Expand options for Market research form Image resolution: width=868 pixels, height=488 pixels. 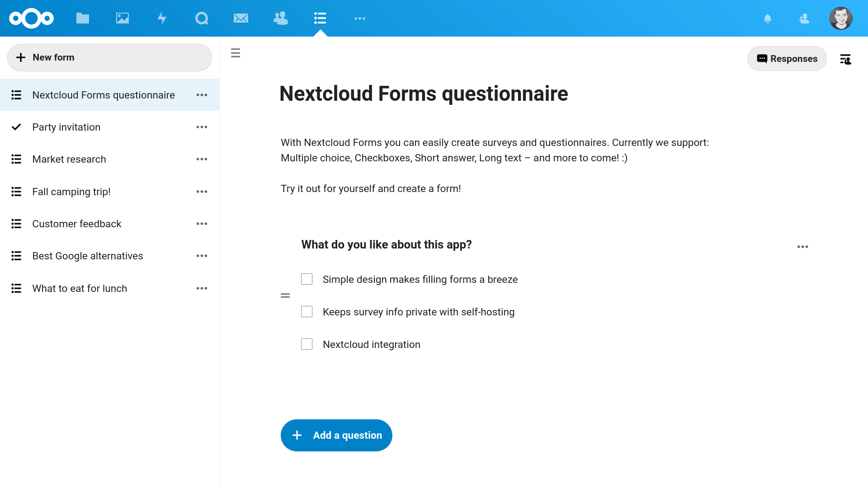pyautogui.click(x=203, y=159)
